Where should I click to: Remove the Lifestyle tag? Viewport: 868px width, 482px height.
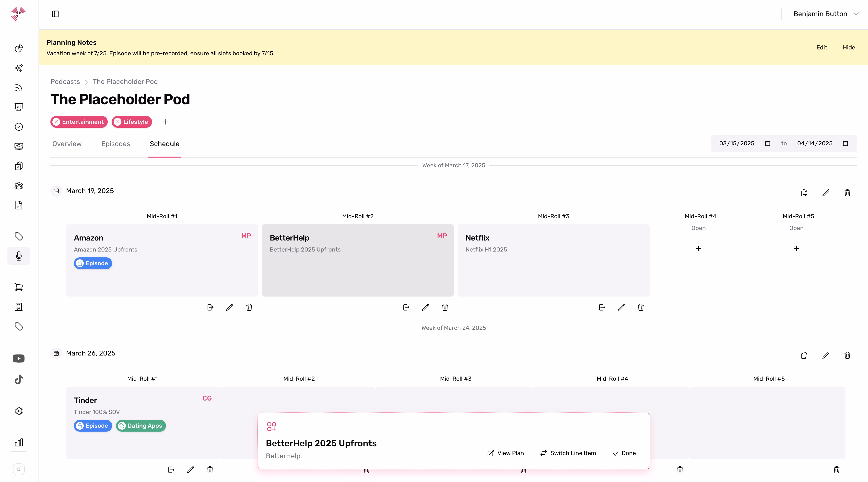pyautogui.click(x=117, y=122)
